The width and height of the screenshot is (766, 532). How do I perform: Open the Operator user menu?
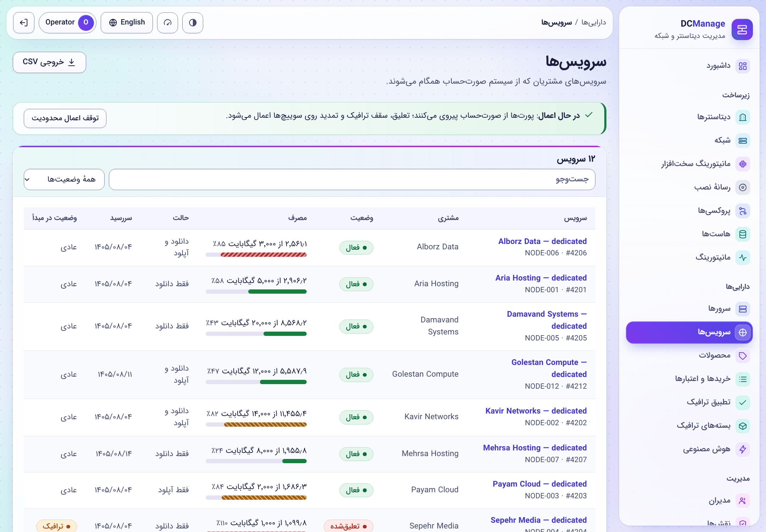67,23
